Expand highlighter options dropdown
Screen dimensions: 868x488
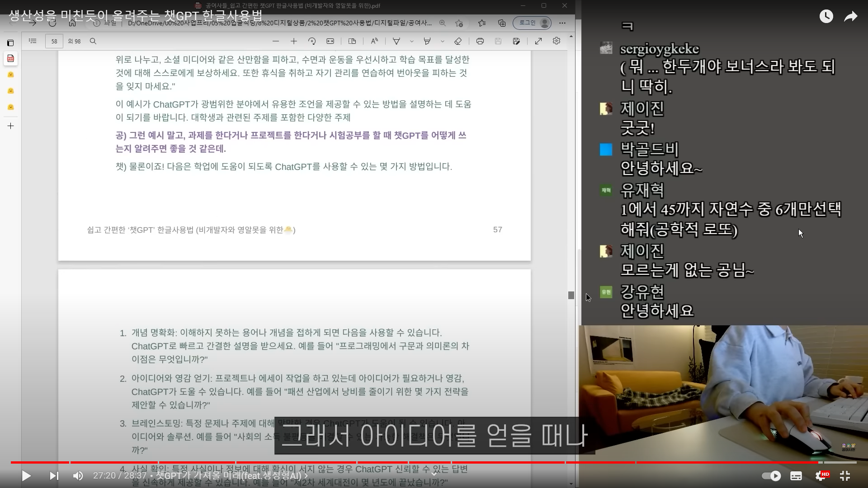pos(443,41)
